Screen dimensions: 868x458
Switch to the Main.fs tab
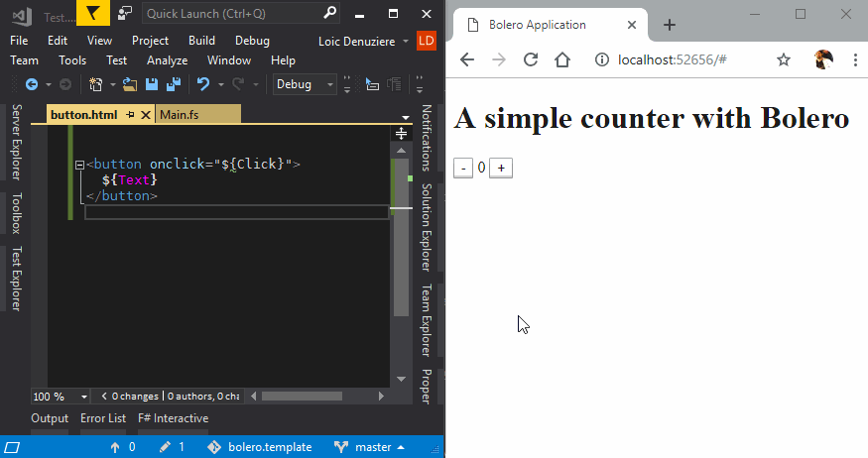click(x=197, y=115)
